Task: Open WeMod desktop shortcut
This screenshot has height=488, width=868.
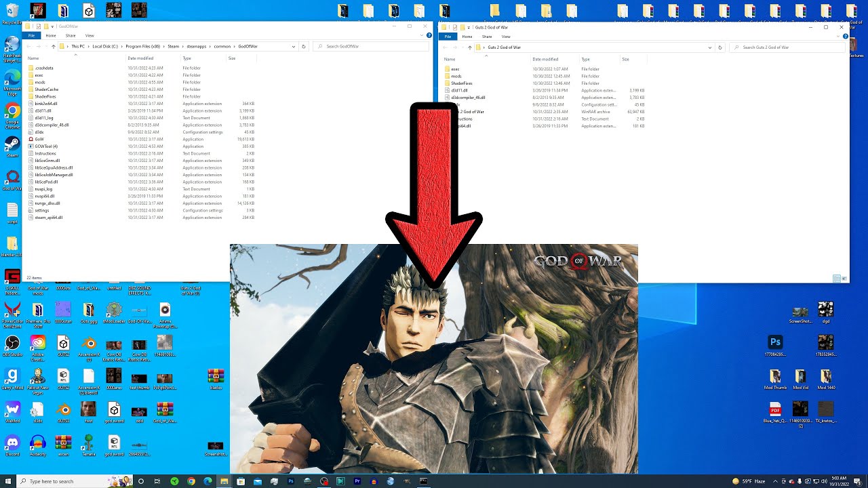Action: (12, 412)
